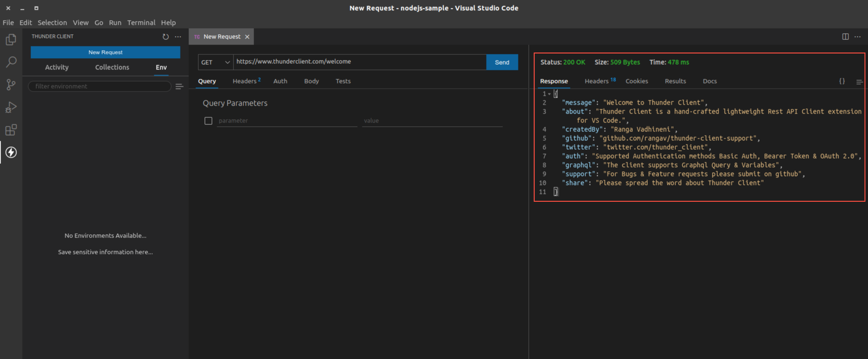The image size is (868, 359).
Task: Click the request URL input field
Action: pos(359,62)
